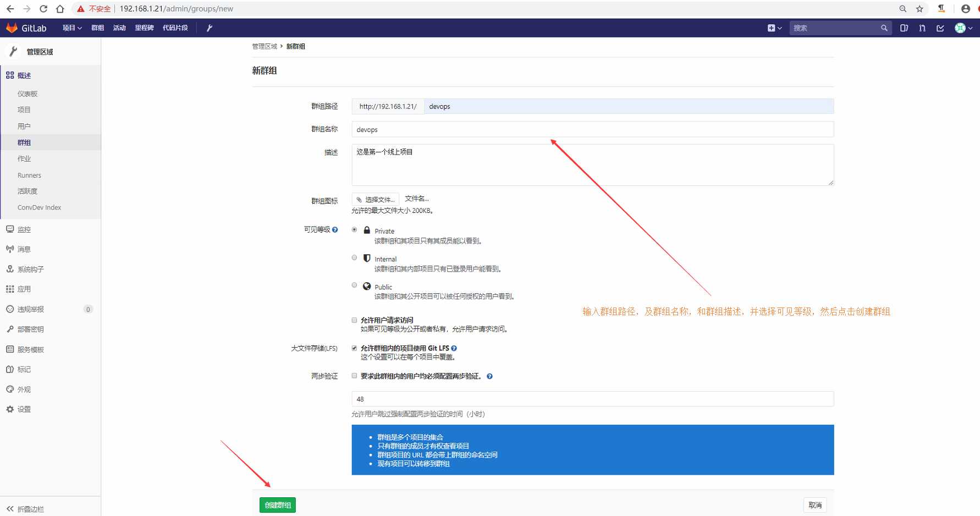Open the to-do list checkmark icon

[940, 28]
